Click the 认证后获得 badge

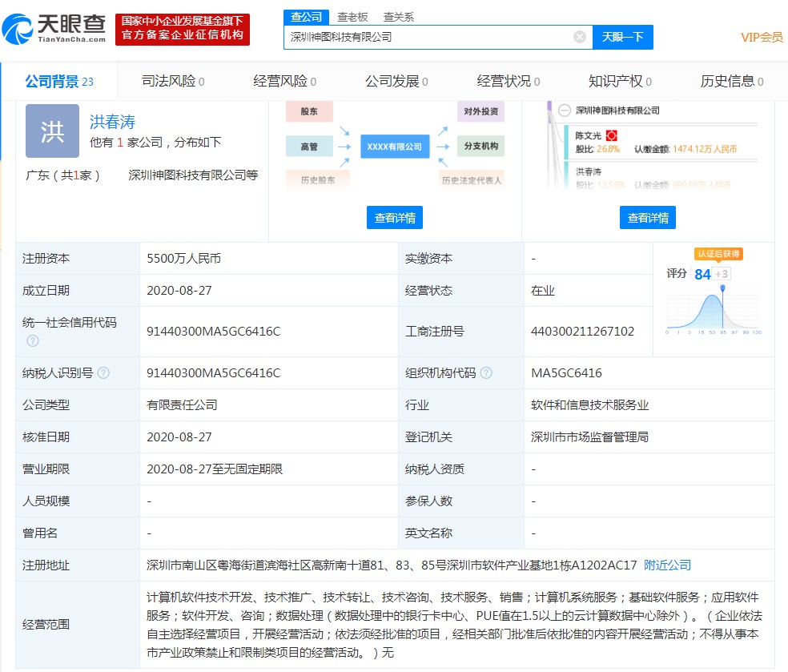pos(718,254)
